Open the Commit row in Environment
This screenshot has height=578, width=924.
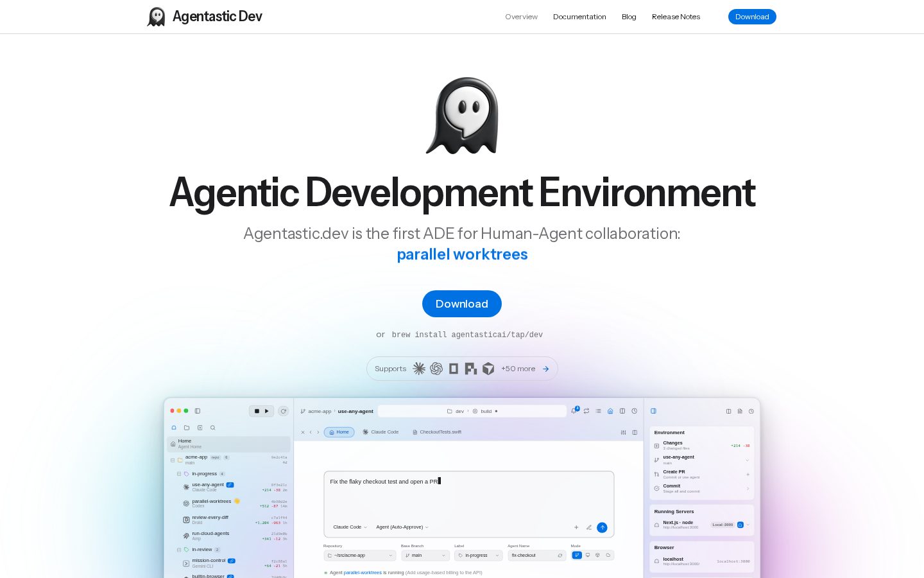[x=702, y=488]
